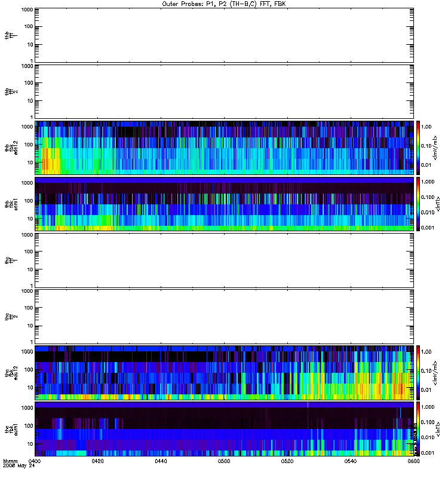Click the thc edc12 mV/m color bar
This screenshot has height=478, width=448.
click(418, 373)
